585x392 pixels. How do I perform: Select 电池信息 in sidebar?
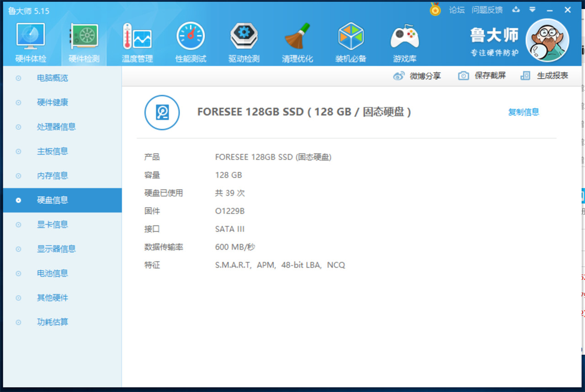pos(62,274)
